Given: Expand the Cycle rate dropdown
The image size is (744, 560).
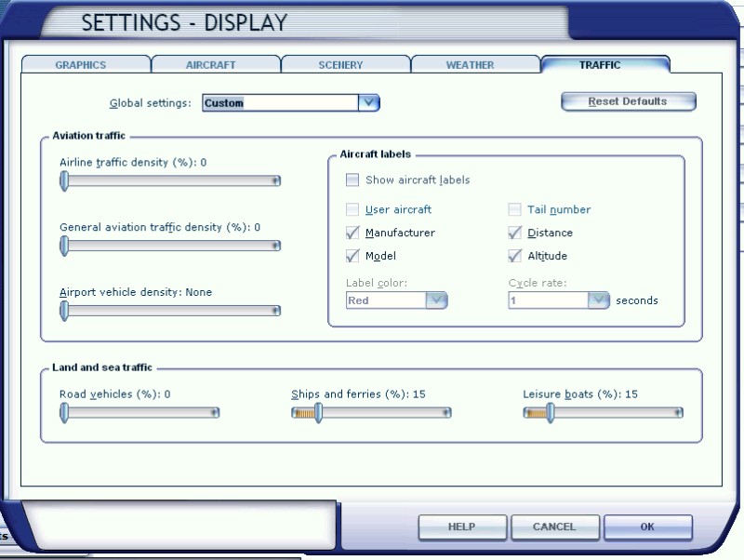Looking at the screenshot, I should click(599, 300).
